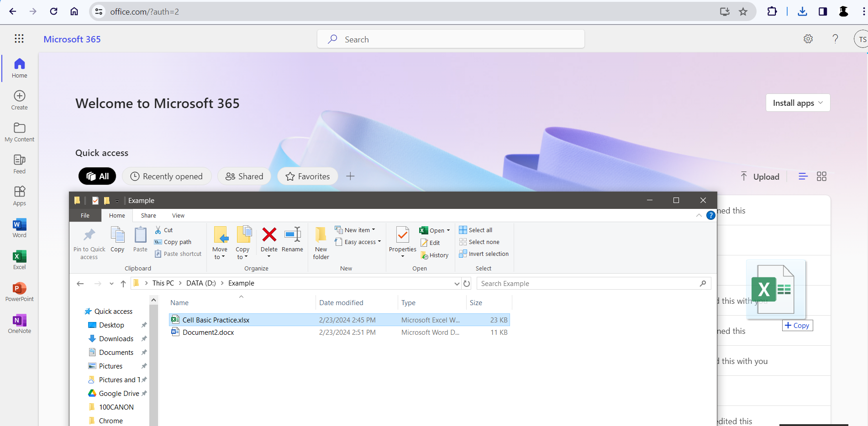Create a New folder in Explorer
Screen dimensions: 868x426
321,244
